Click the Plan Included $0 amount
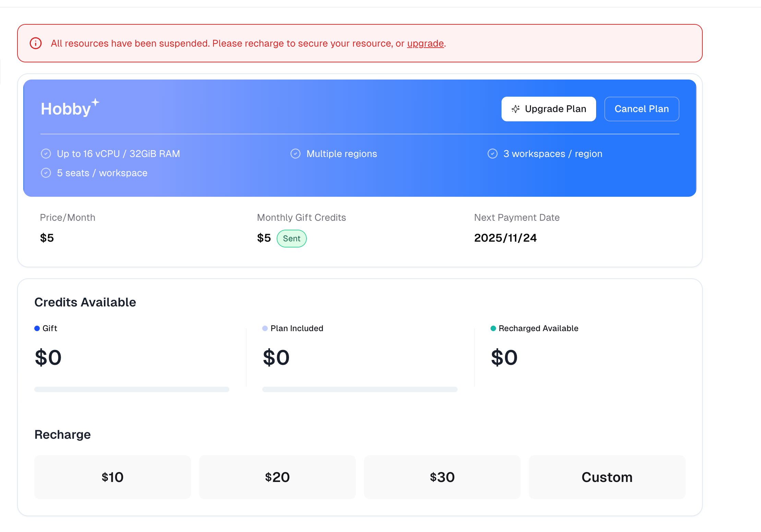 pyautogui.click(x=276, y=358)
